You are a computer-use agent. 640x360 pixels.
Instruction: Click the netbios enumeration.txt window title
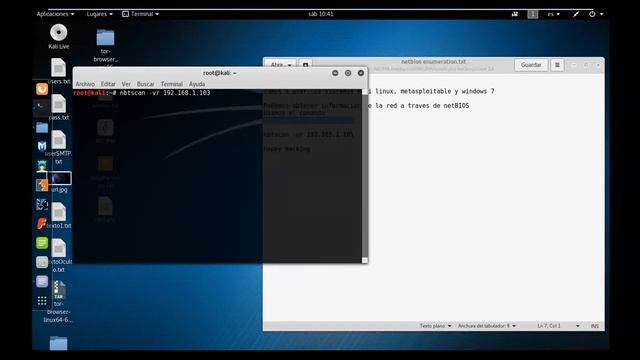click(433, 62)
